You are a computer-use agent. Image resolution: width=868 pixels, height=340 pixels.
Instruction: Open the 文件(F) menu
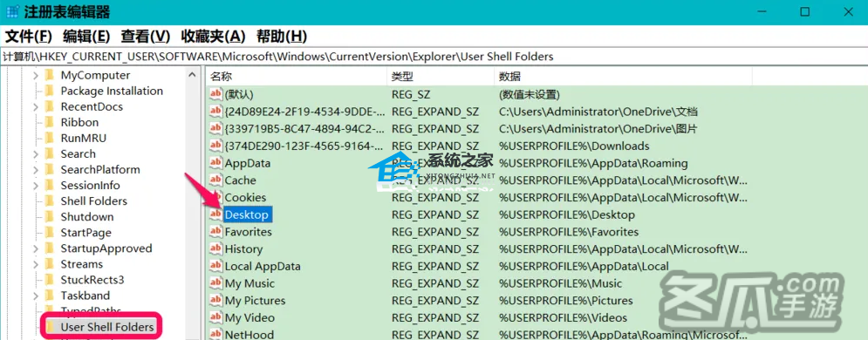pos(28,37)
